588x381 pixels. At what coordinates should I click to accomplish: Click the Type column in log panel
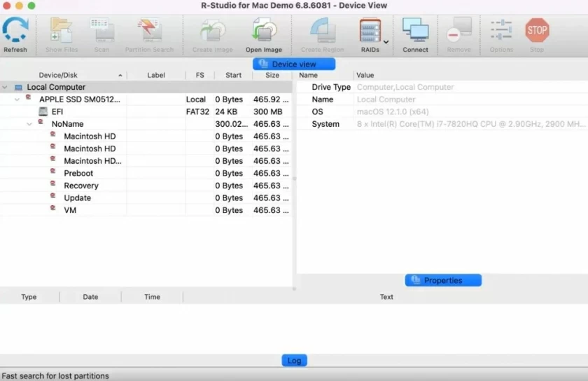29,297
